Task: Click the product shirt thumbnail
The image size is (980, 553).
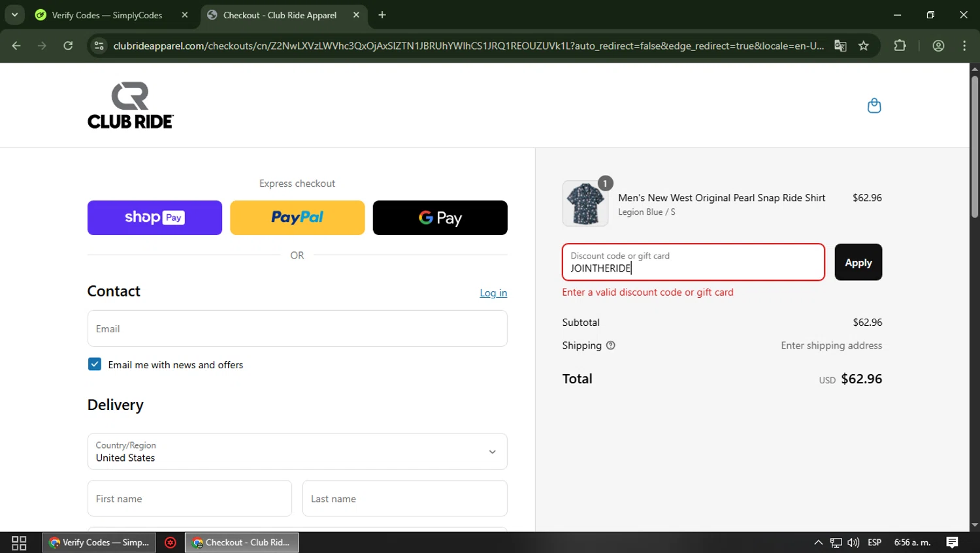Action: 585,204
